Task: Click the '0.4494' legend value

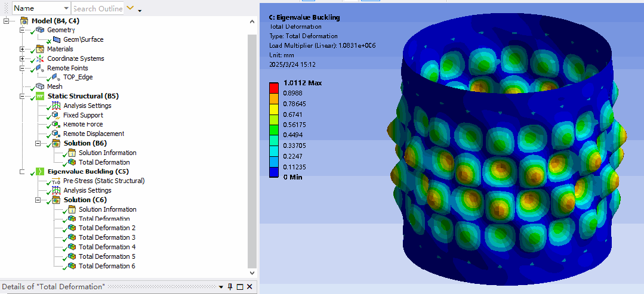Action: click(x=293, y=135)
